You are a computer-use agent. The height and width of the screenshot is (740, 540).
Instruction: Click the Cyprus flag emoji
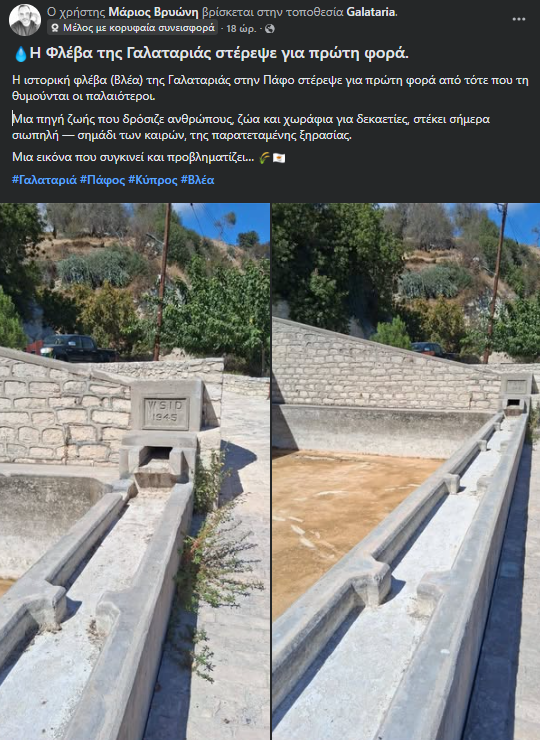click(x=279, y=158)
